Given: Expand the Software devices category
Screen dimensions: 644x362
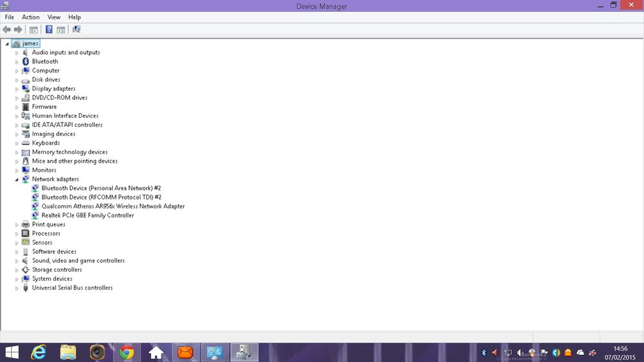Looking at the screenshot, I should pos(17,252).
